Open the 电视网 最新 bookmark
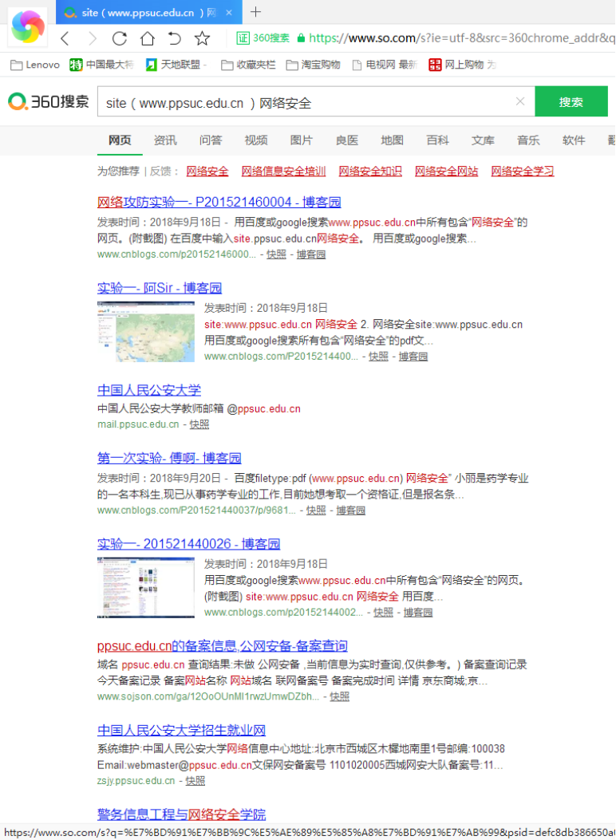 click(x=385, y=65)
